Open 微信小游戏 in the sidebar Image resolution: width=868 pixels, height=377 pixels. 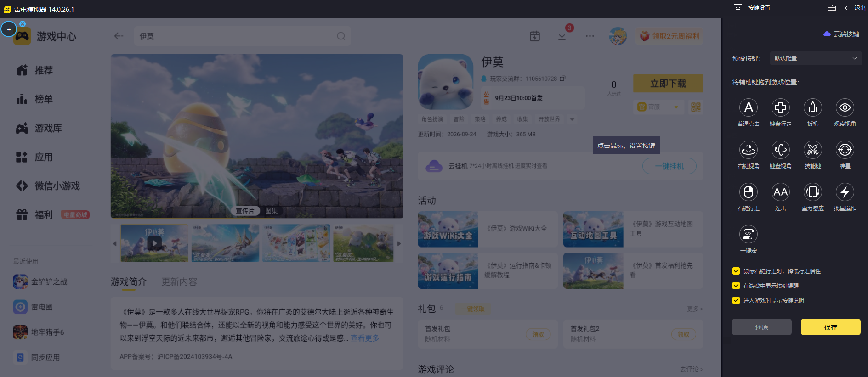(x=48, y=186)
